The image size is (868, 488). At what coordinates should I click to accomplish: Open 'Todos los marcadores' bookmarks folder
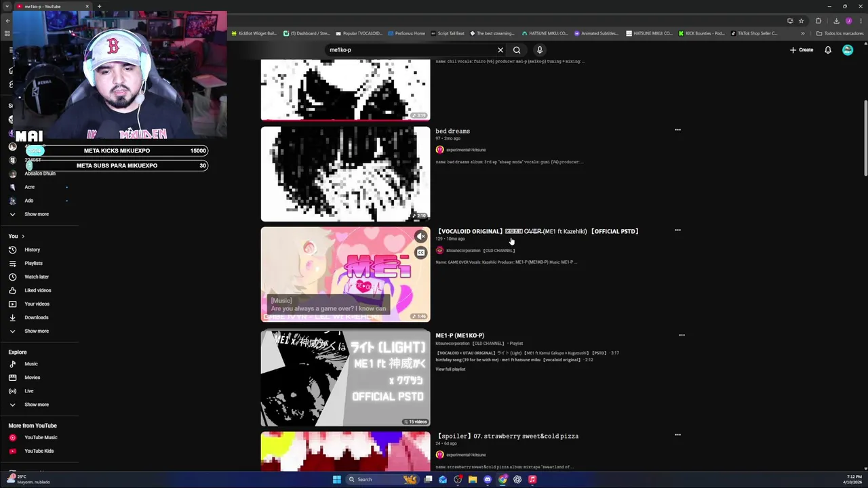pyautogui.click(x=840, y=33)
